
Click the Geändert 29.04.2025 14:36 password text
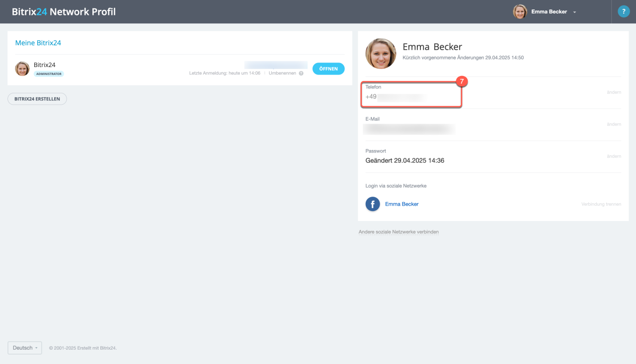pos(405,161)
